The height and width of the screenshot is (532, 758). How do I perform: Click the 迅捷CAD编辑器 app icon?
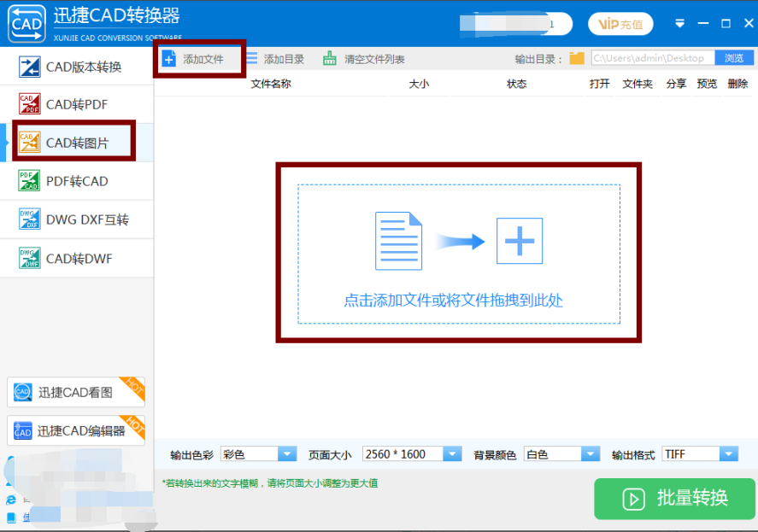(x=23, y=430)
